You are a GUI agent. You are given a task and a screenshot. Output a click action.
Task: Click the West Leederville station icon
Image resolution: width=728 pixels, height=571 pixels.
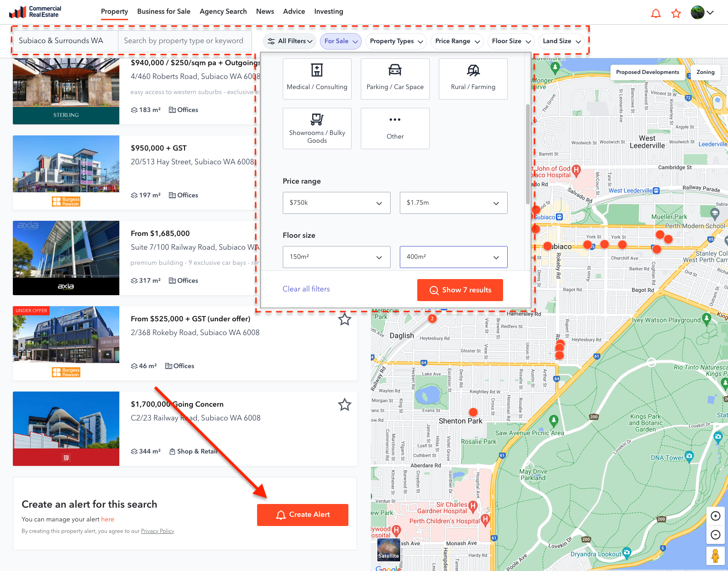(x=656, y=190)
